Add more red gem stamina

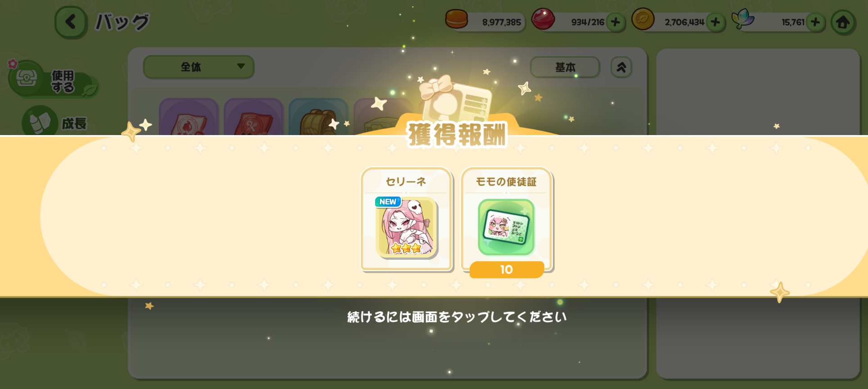tap(615, 22)
